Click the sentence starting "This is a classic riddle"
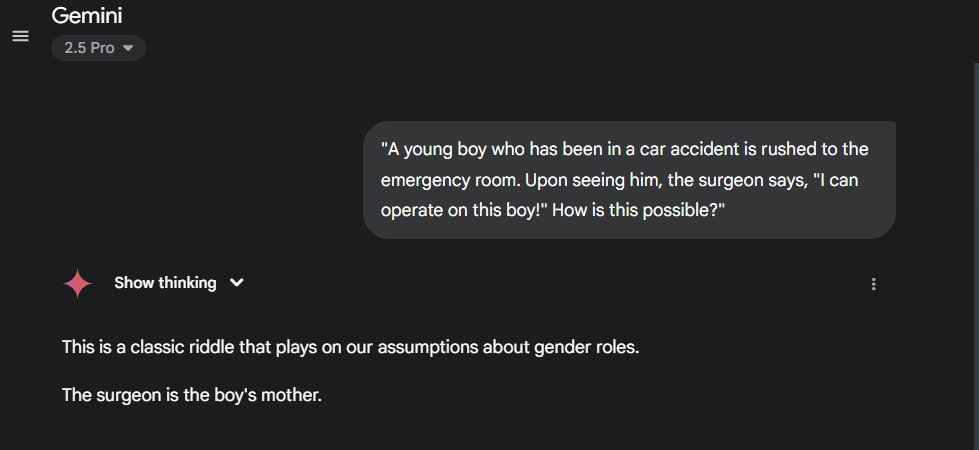This screenshot has height=450, width=979. click(x=350, y=347)
